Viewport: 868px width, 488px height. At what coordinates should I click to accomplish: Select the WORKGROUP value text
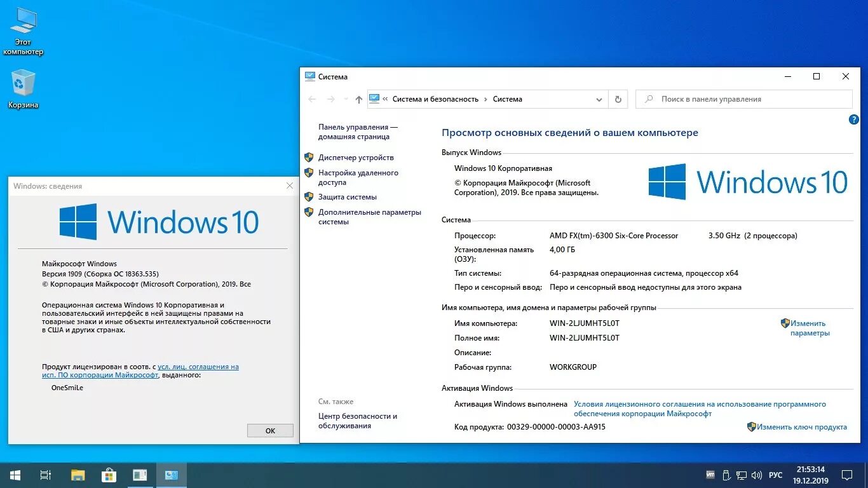pyautogui.click(x=573, y=367)
